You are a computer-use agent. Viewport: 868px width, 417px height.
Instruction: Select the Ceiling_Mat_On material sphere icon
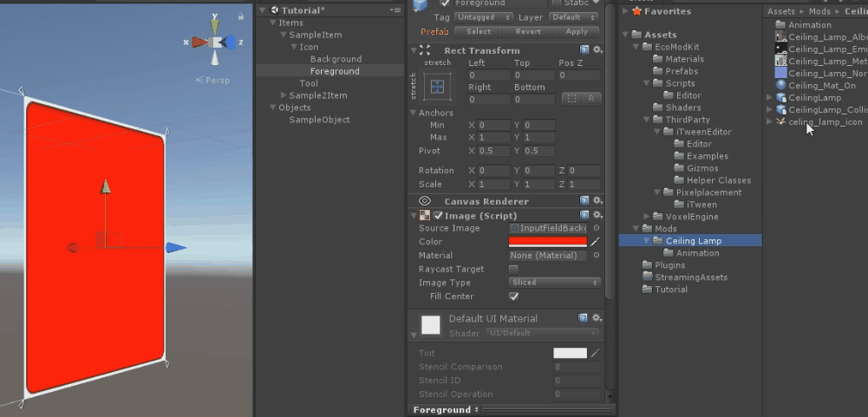781,86
